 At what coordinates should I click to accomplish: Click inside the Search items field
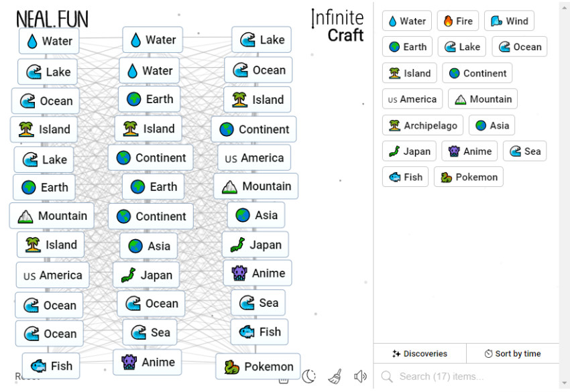coord(443,377)
